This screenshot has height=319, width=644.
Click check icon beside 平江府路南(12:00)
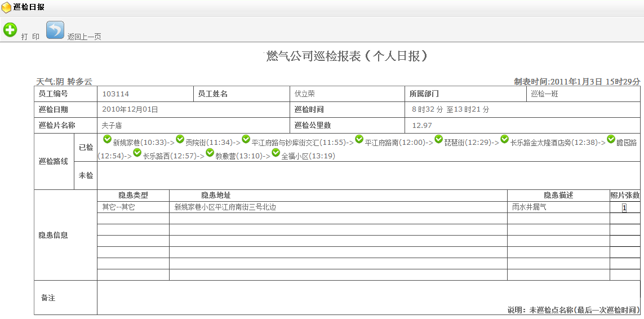click(359, 139)
